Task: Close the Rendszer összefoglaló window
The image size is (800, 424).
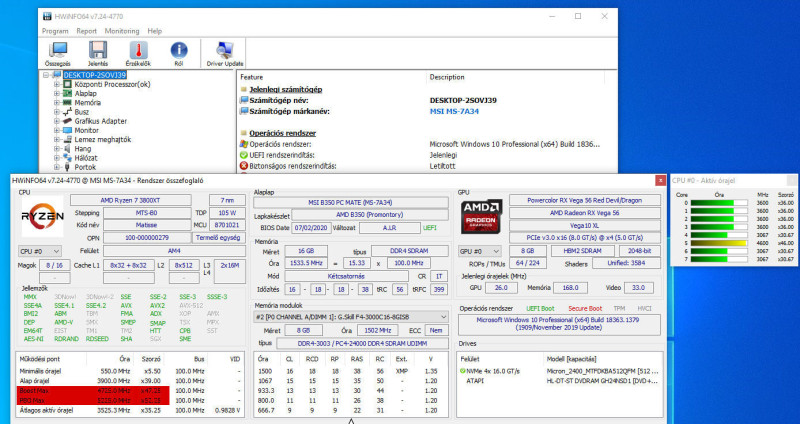Action: click(660, 181)
